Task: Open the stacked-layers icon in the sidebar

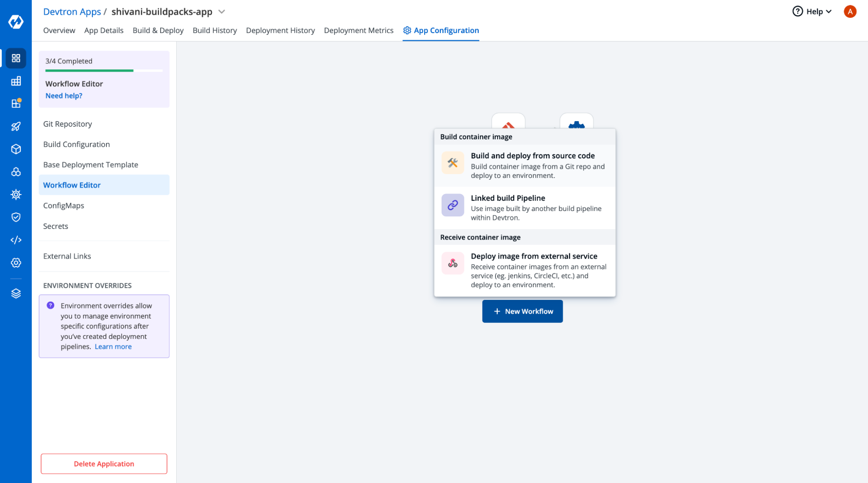Action: pos(16,294)
